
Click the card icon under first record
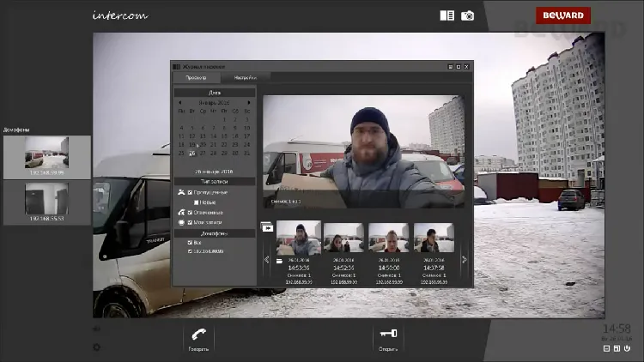coord(279,261)
